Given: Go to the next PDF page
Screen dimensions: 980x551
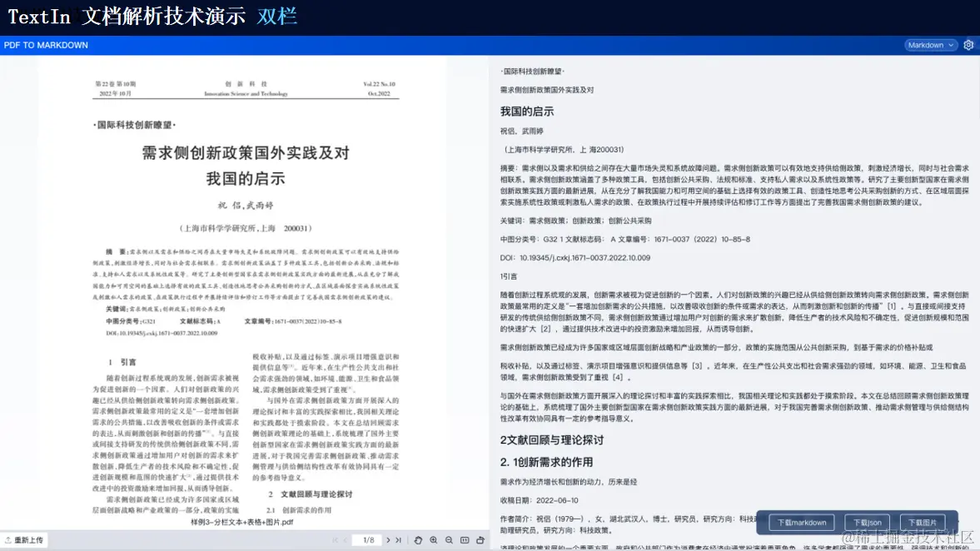Looking at the screenshot, I should pyautogui.click(x=388, y=539).
